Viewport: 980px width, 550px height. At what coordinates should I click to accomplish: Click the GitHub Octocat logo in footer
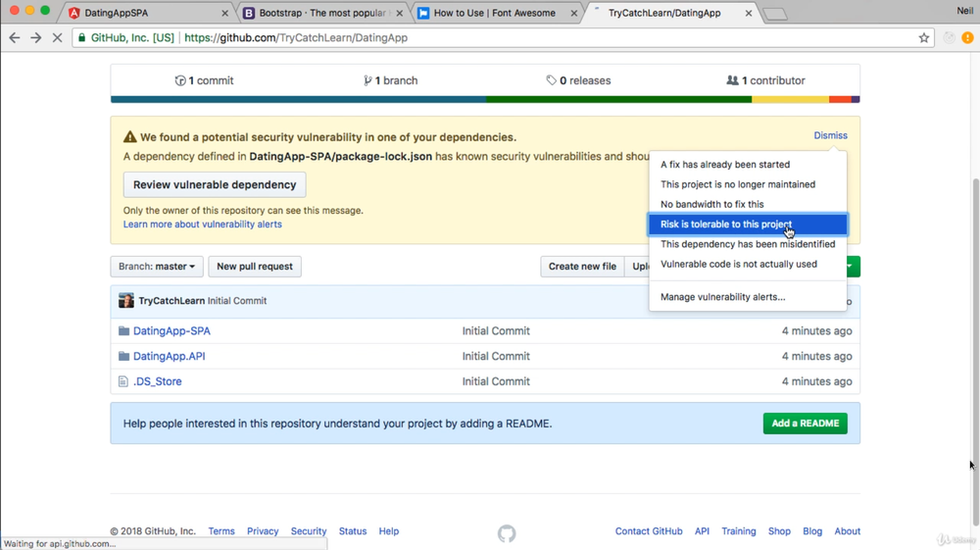(x=507, y=533)
